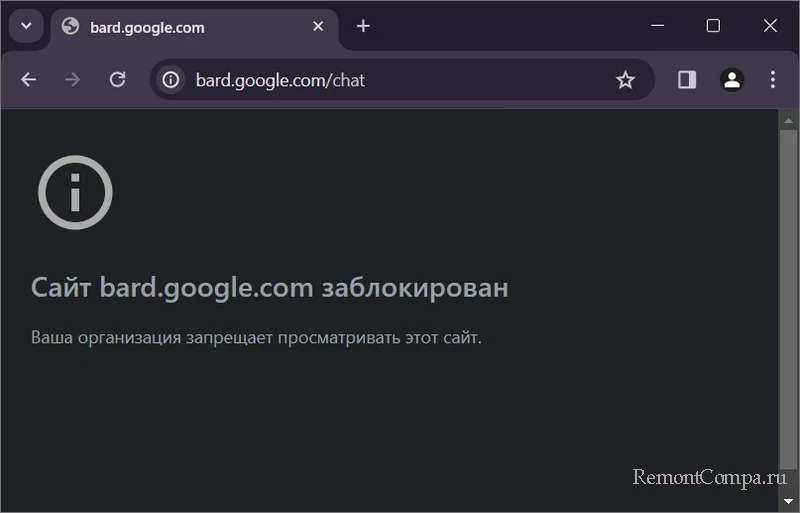View site information in the address bar
This screenshot has height=513, width=800.
171,80
